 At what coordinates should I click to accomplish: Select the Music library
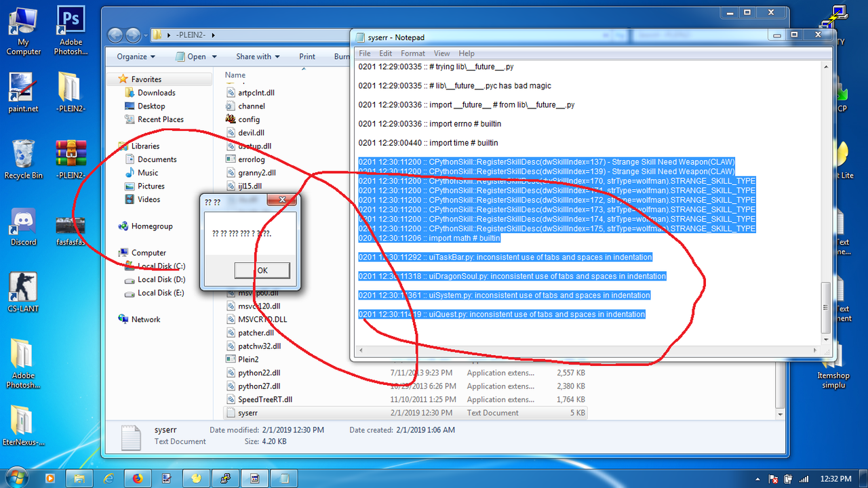[148, 173]
